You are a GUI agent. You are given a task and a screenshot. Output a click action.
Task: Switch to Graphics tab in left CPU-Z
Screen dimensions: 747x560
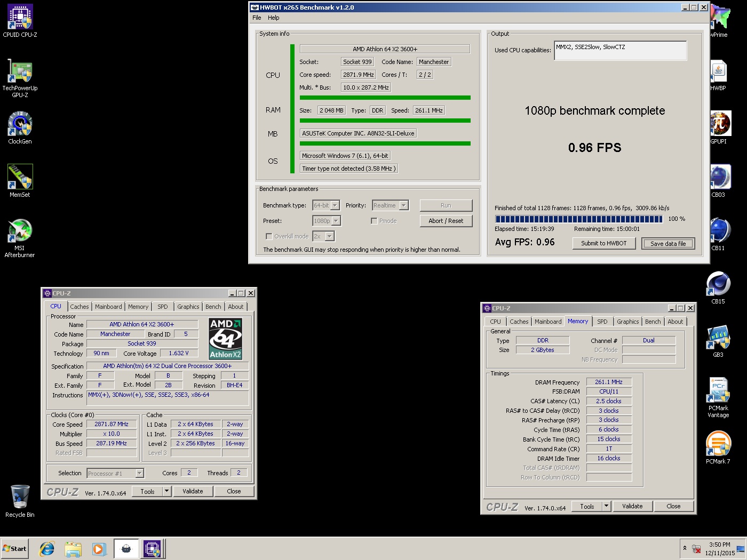click(x=188, y=307)
